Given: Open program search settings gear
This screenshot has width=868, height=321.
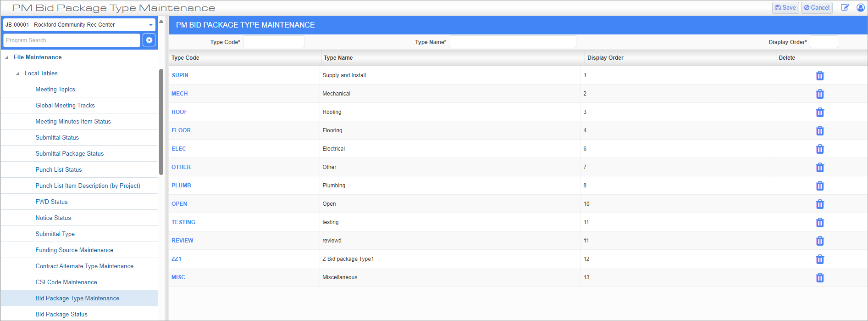Looking at the screenshot, I should 149,40.
